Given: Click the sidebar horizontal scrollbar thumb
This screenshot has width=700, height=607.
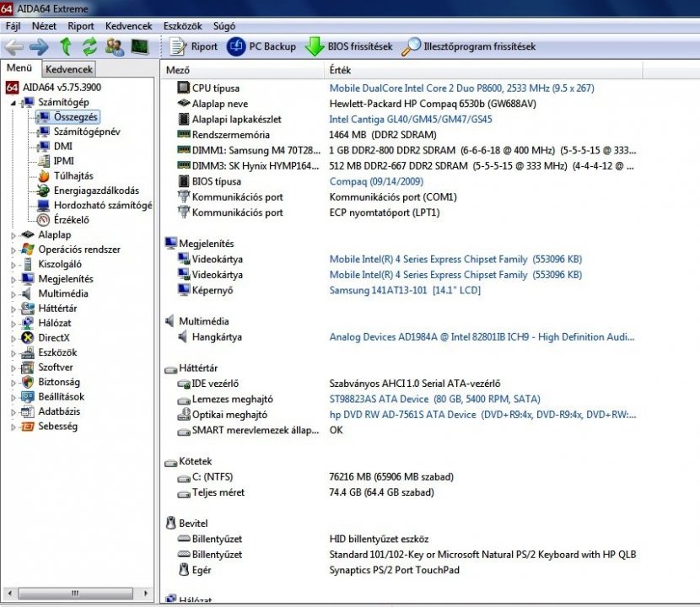Looking at the screenshot, I should tap(75, 594).
